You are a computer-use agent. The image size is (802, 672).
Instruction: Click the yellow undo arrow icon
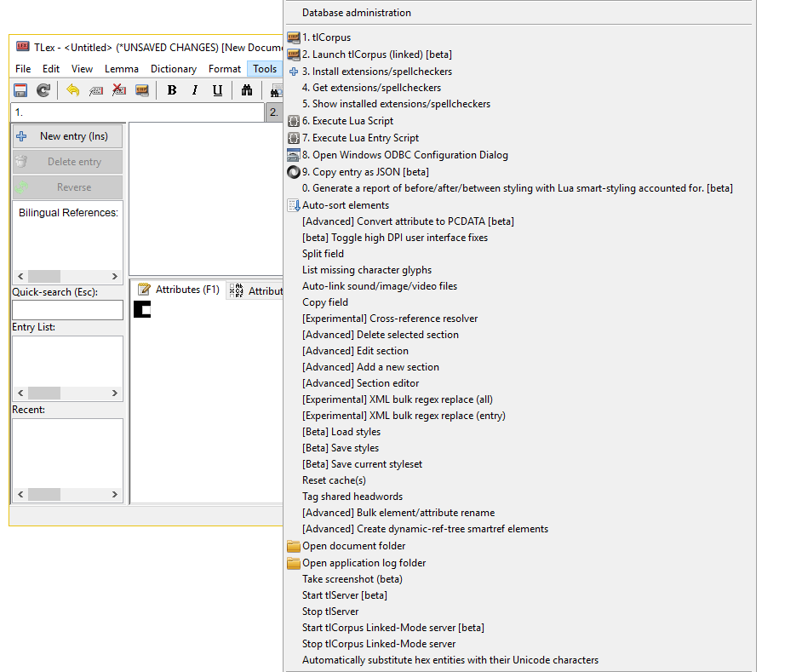pos(72,90)
